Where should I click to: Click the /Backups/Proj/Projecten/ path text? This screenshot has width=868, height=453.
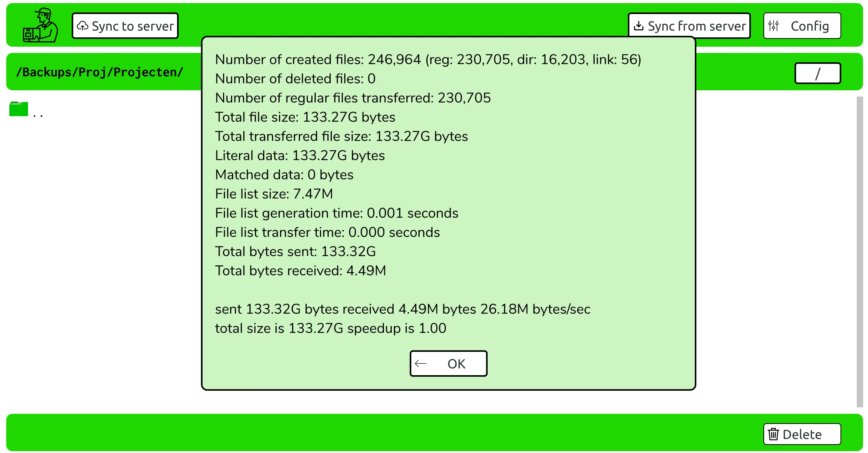(x=100, y=72)
